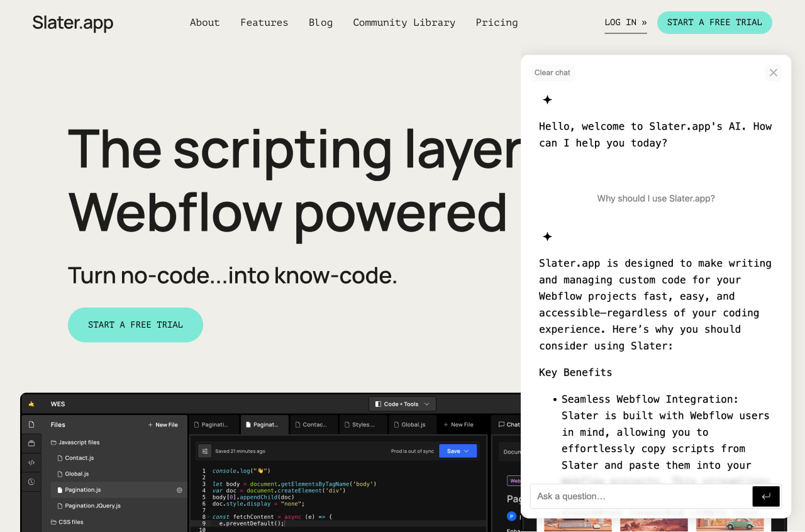Screen dimensions: 805x532
Task: Open the Files panel icon in sidebar
Action: [31, 424]
